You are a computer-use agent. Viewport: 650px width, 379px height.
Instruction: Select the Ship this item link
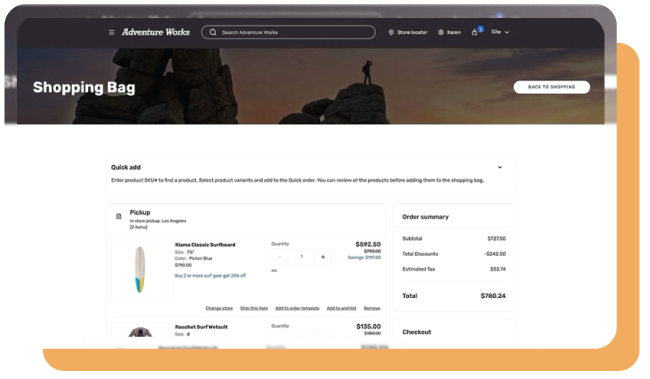click(254, 308)
